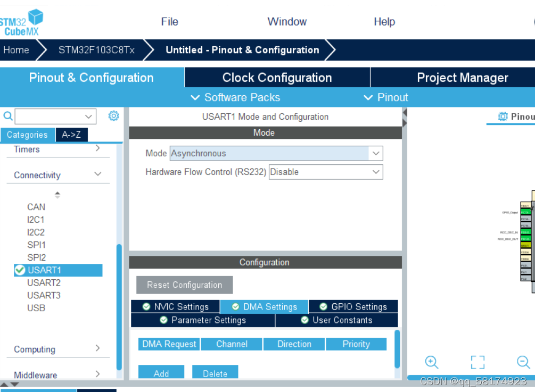Screen dimensions: 535x392
Task: Select the USART3 peripheral
Action: 44,295
